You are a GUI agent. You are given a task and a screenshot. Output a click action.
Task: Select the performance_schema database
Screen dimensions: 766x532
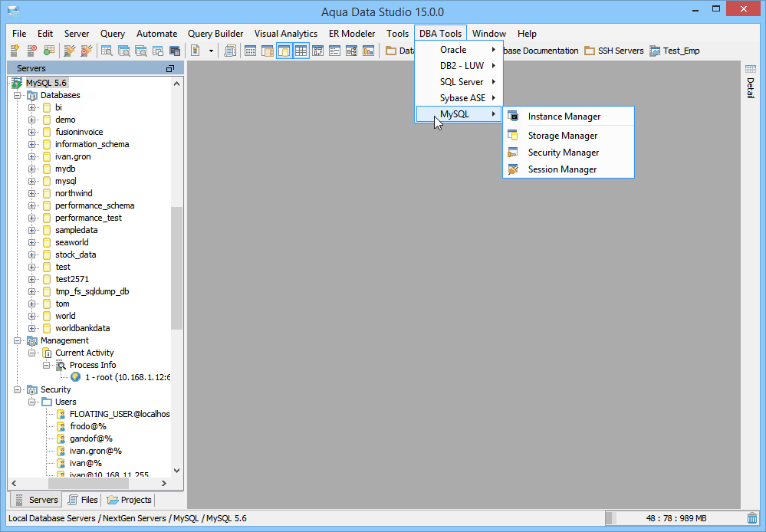point(95,205)
